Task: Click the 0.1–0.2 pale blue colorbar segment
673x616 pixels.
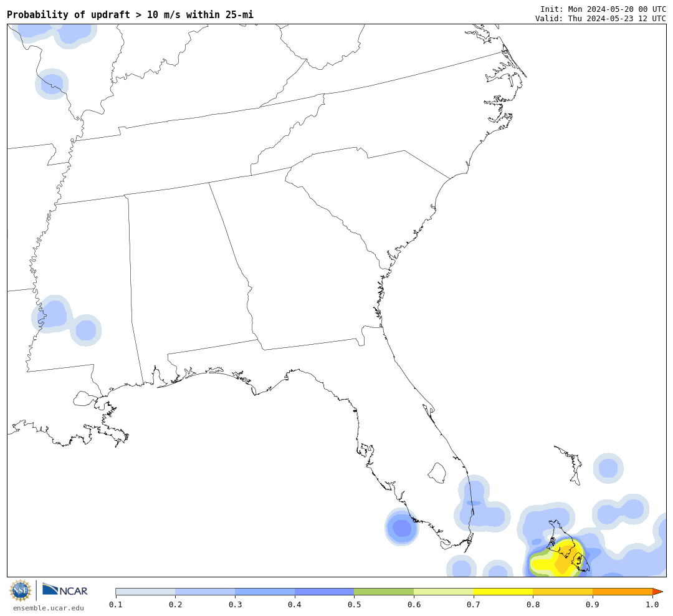Action: point(145,592)
